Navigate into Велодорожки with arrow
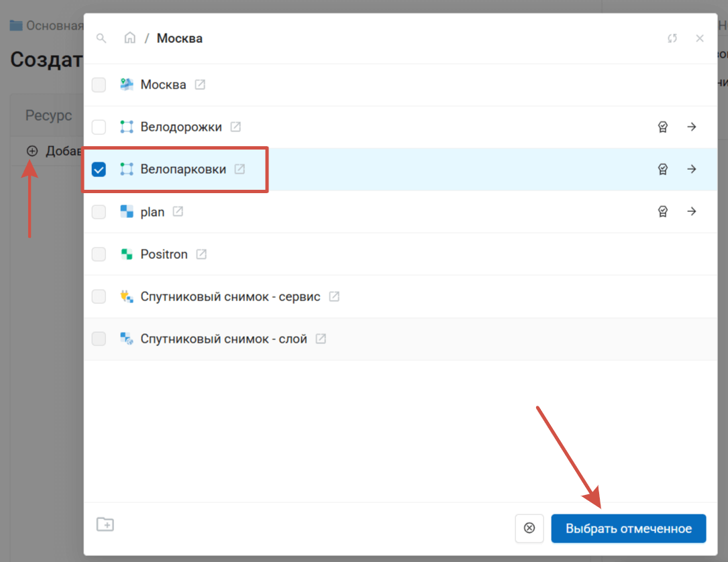This screenshot has height=562, width=728. (x=692, y=127)
